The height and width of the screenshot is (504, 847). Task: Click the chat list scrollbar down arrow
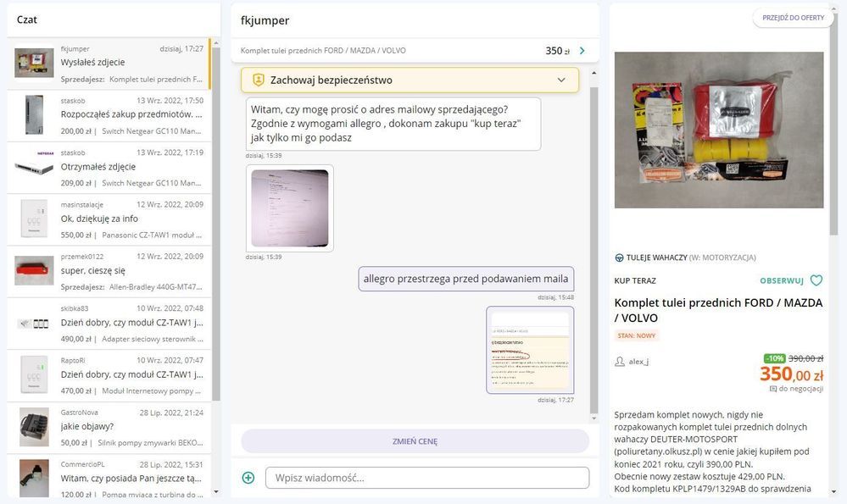pyautogui.click(x=216, y=491)
